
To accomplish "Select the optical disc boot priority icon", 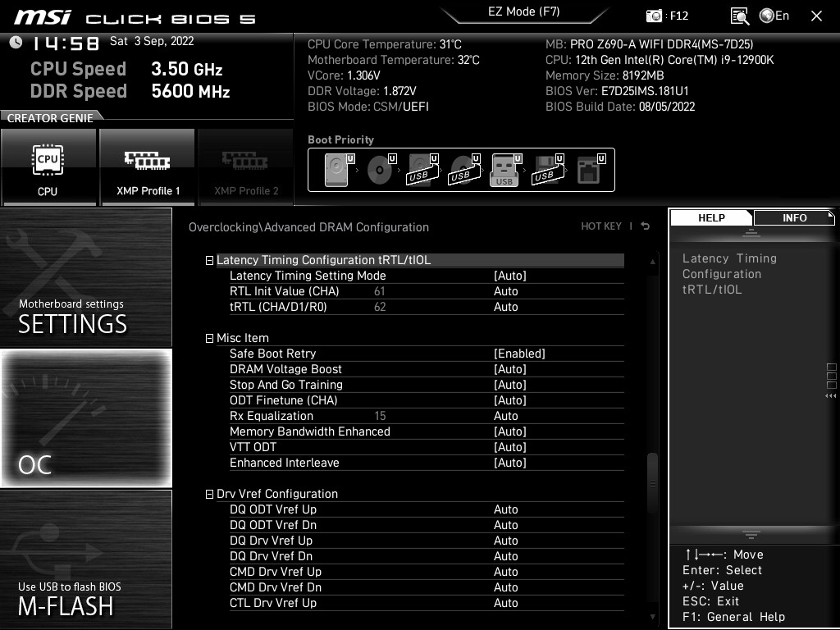I will click(381, 170).
